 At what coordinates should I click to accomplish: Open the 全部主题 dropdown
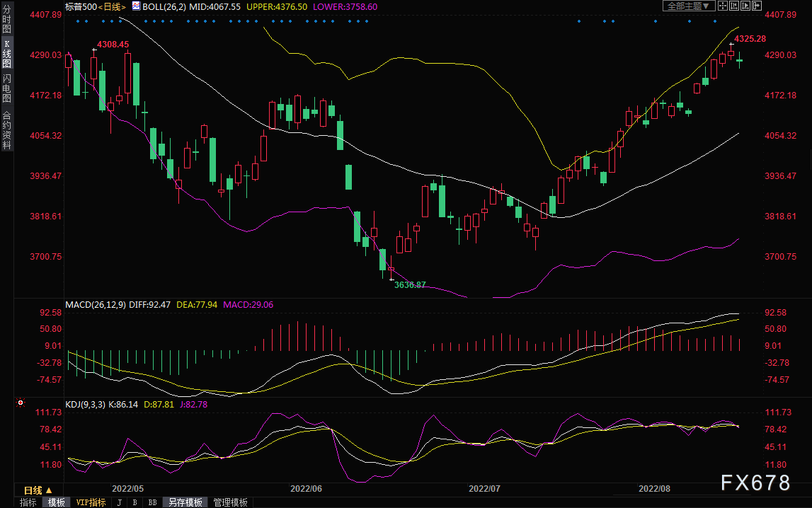689,6
